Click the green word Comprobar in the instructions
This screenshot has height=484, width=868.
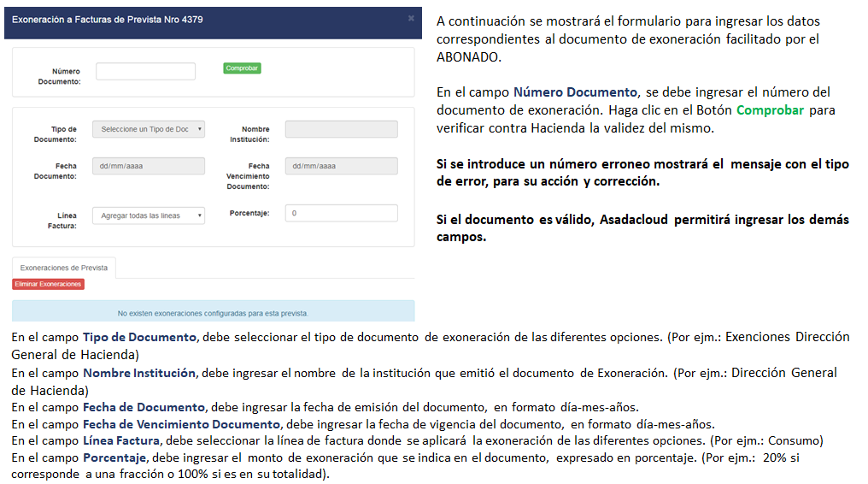click(770, 110)
